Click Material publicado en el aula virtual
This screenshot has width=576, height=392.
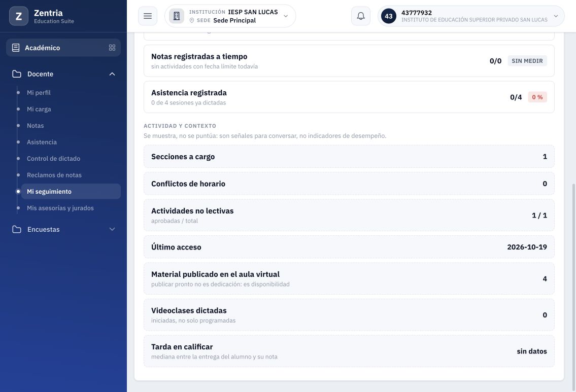pyautogui.click(x=215, y=274)
